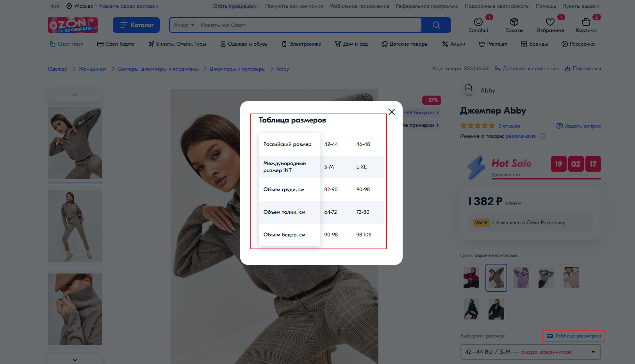Open Покупать как компания link
The height and width of the screenshot is (364, 635).
294,6
